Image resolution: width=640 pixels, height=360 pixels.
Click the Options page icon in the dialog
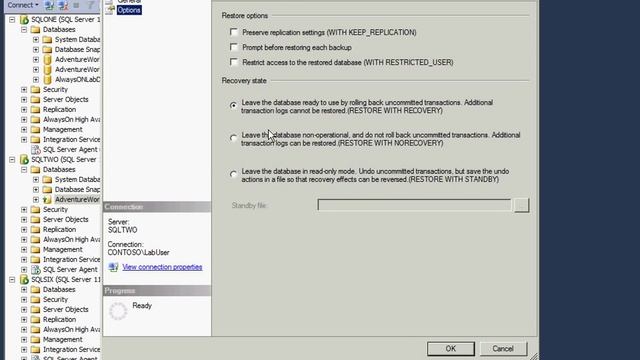110,10
